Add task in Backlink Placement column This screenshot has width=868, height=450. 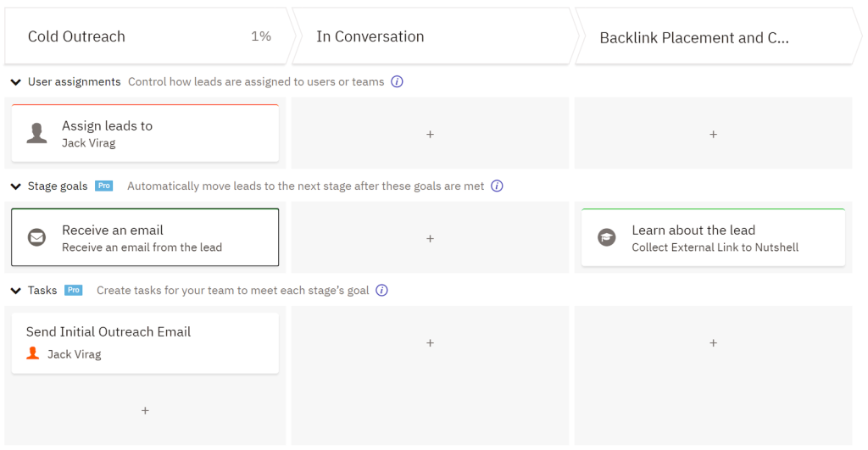(714, 343)
